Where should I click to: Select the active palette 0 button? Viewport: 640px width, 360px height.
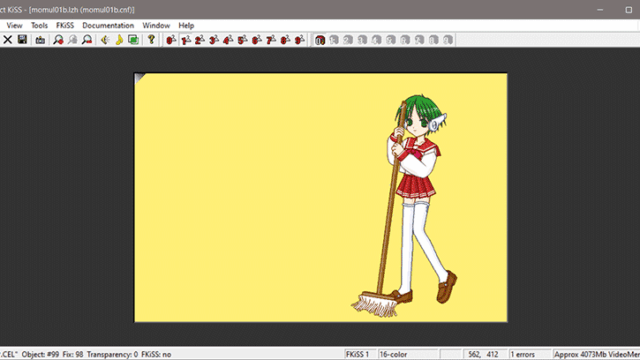[x=320, y=40]
